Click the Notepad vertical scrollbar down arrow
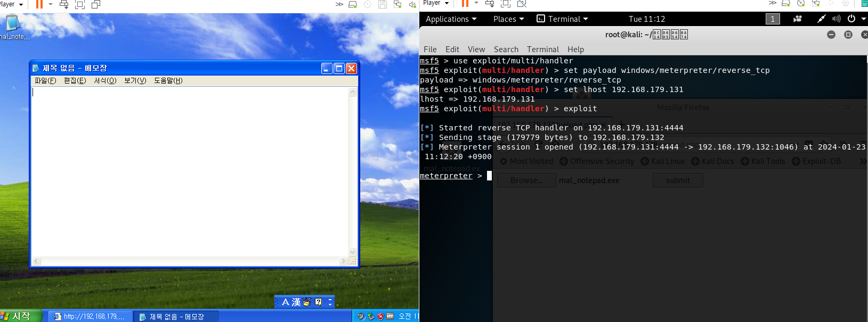Image resolution: width=868 pixels, height=322 pixels. (353, 252)
